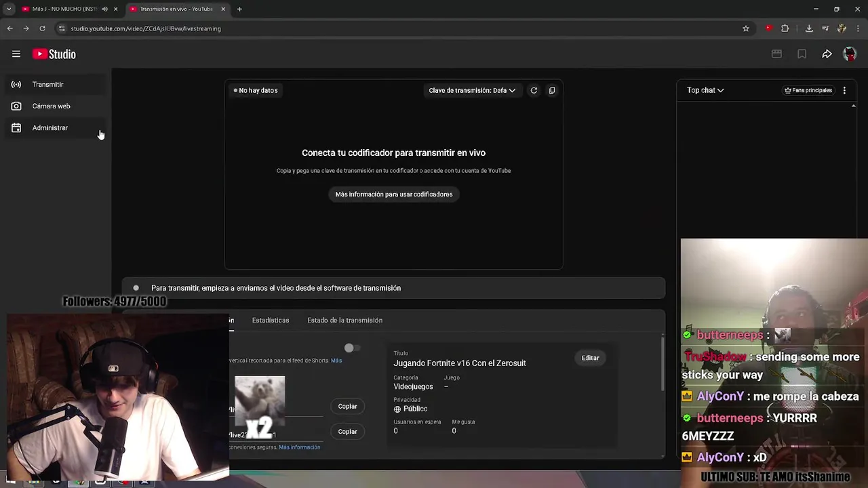Click the site info icon in address bar
The height and width of the screenshot is (488, 868).
(62, 28)
